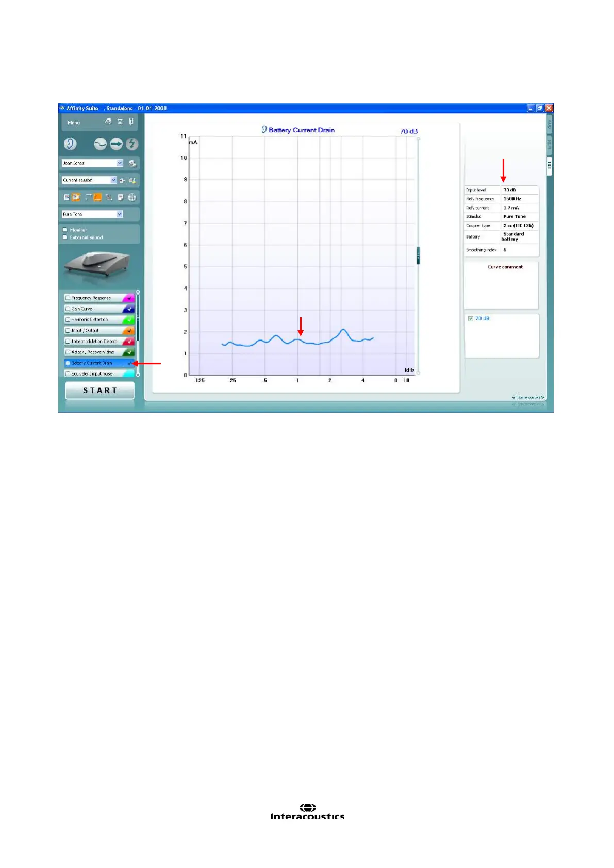
Task: Click the dashed axes icon
Action: click(88, 197)
